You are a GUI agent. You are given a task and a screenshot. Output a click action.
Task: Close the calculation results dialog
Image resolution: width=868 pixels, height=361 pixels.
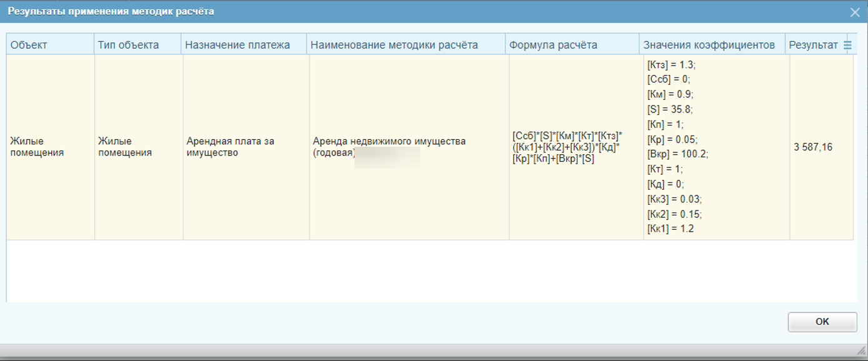pyautogui.click(x=855, y=12)
